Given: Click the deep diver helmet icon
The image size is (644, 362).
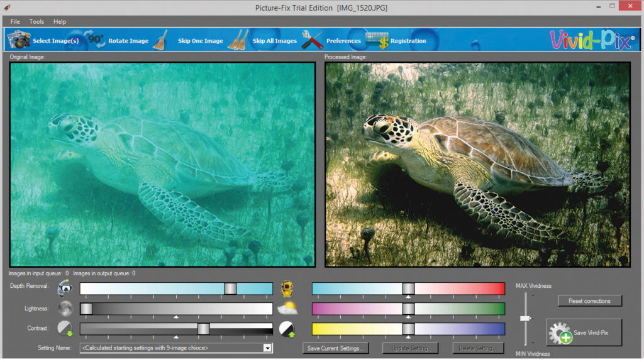Looking at the screenshot, I should (287, 288).
